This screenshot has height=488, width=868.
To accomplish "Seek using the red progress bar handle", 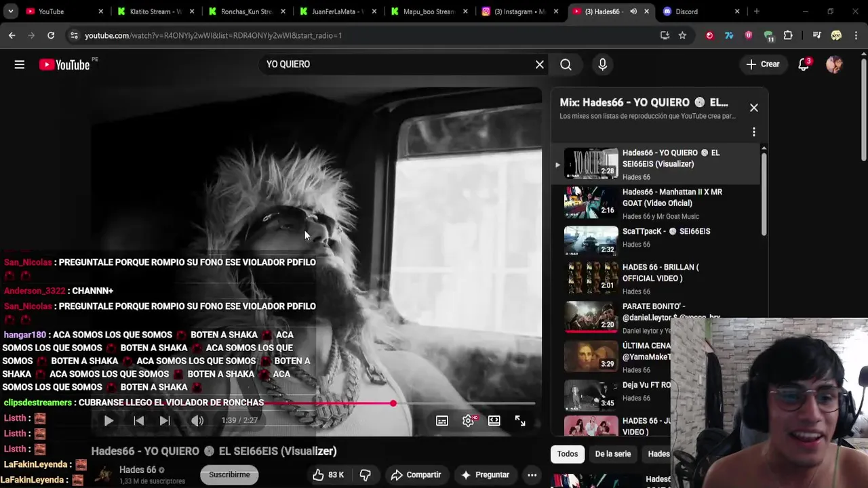I will point(393,403).
